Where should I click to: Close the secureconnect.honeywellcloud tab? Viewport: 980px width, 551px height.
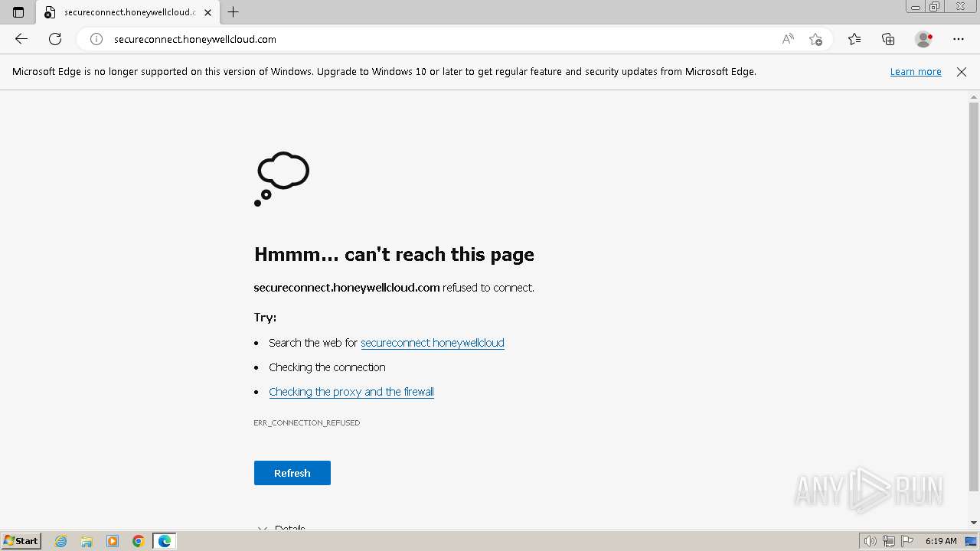tap(207, 12)
